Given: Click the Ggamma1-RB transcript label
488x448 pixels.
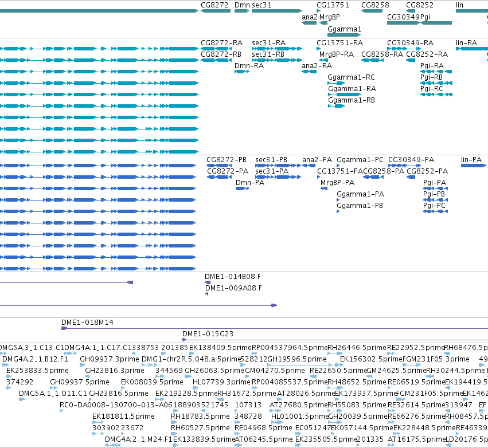Looking at the screenshot, I should [x=352, y=100].
